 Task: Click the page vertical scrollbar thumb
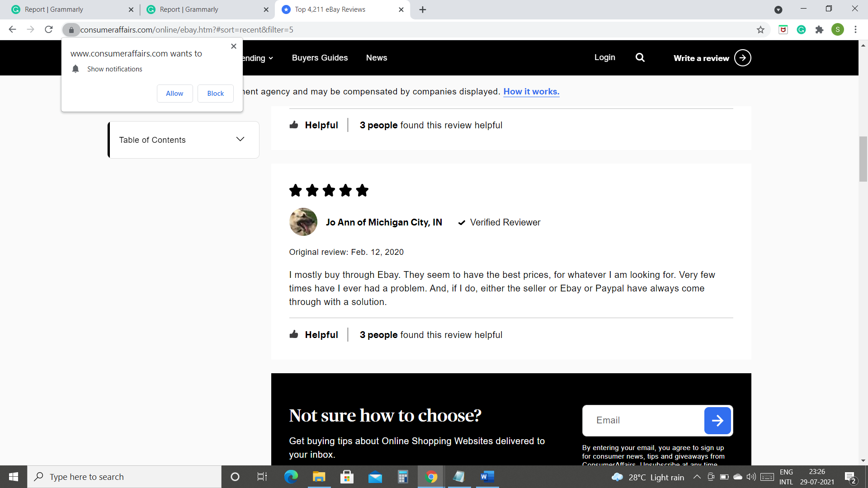(x=863, y=159)
